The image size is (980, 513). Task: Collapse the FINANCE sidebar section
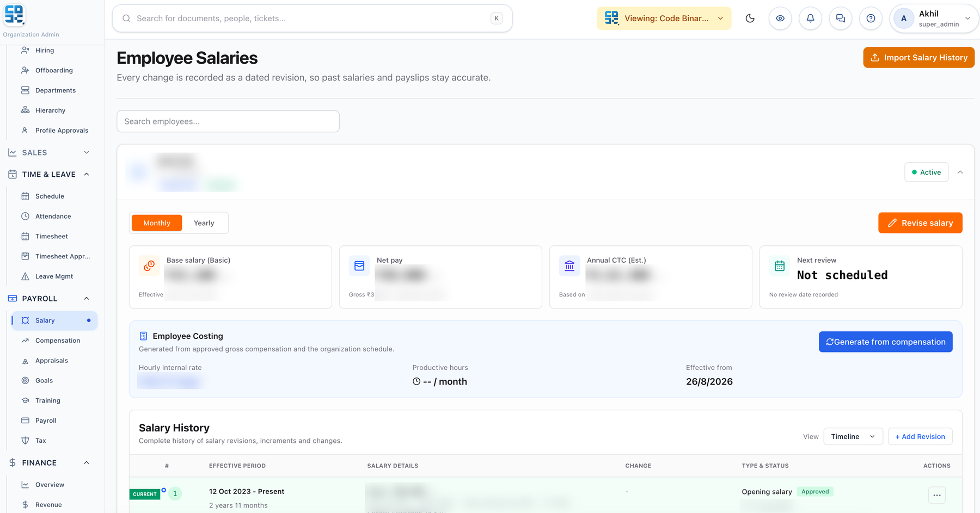[49, 463]
